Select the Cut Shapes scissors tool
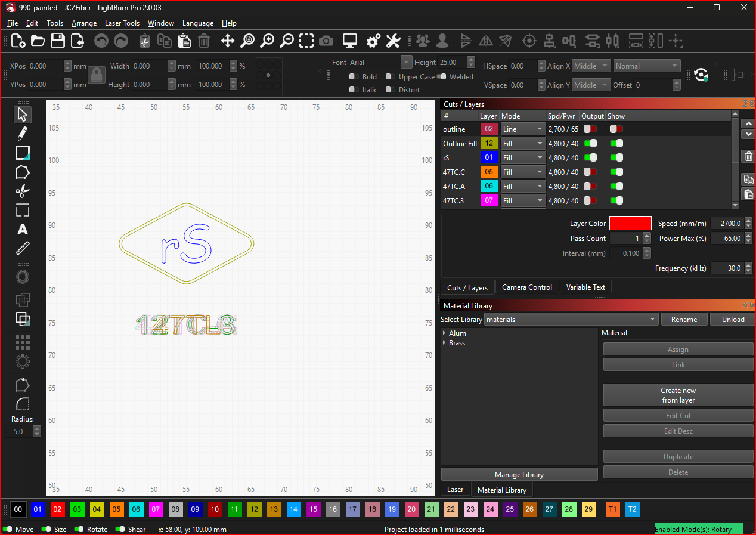Viewport: 756px width, 535px height. coord(23,191)
